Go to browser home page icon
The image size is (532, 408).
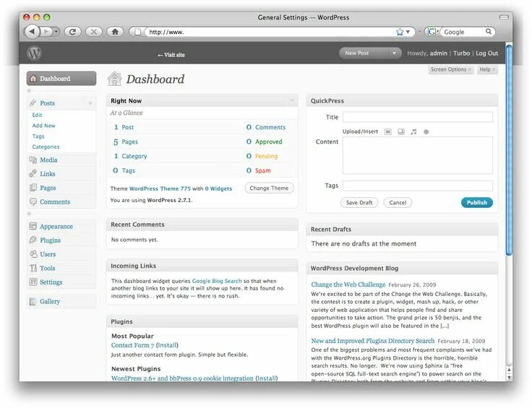tap(115, 32)
